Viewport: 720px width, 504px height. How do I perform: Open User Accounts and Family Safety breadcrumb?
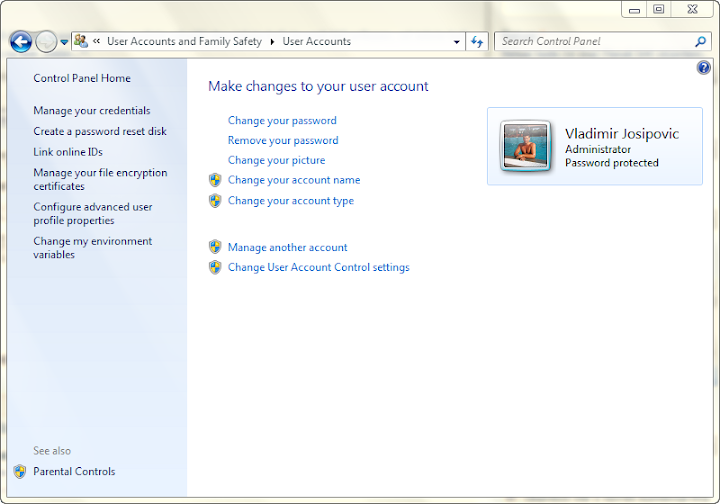(184, 41)
